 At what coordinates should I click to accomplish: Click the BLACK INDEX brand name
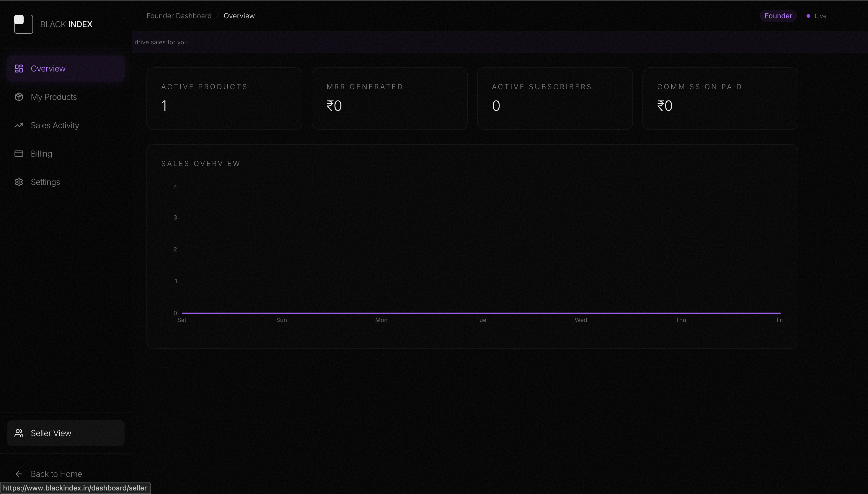click(66, 24)
